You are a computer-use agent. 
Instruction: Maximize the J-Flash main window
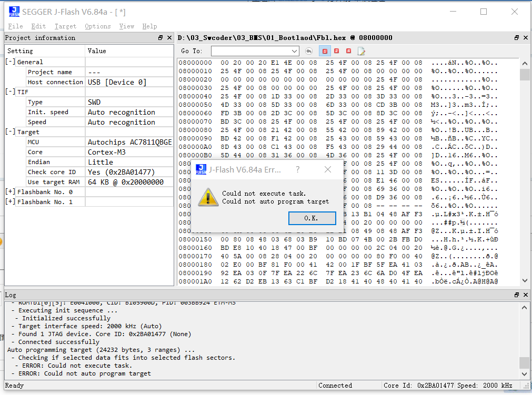click(484, 12)
